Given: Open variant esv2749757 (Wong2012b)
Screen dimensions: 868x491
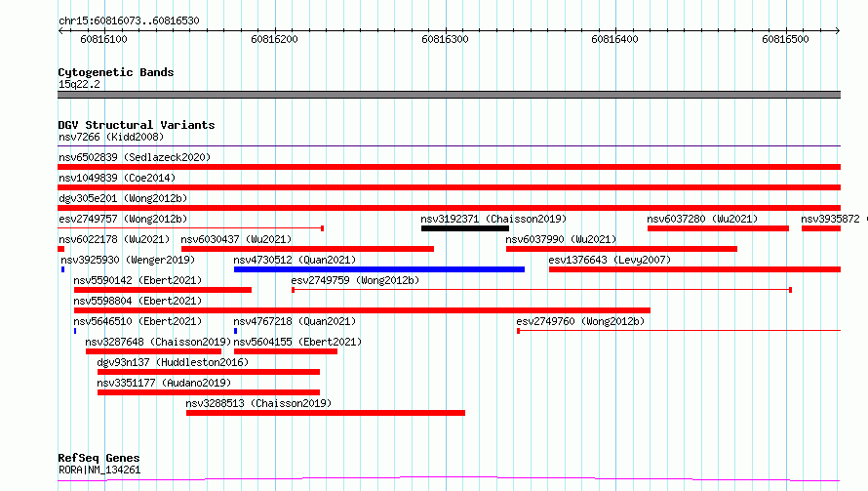Looking at the screenshot, I should pos(123,219).
